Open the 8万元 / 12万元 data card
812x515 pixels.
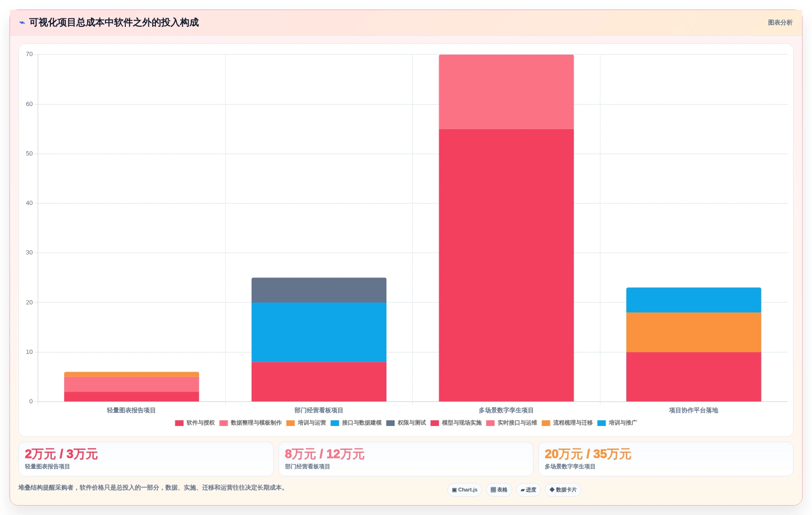point(406,459)
